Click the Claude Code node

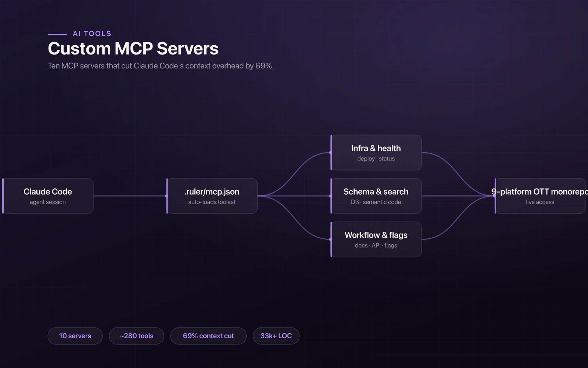click(x=48, y=196)
